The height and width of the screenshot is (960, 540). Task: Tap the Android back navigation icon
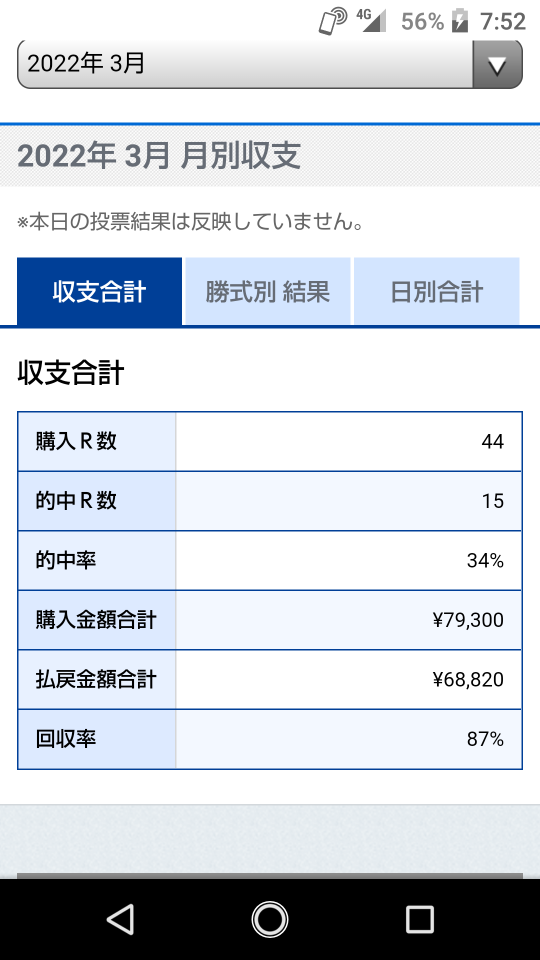coord(121,919)
